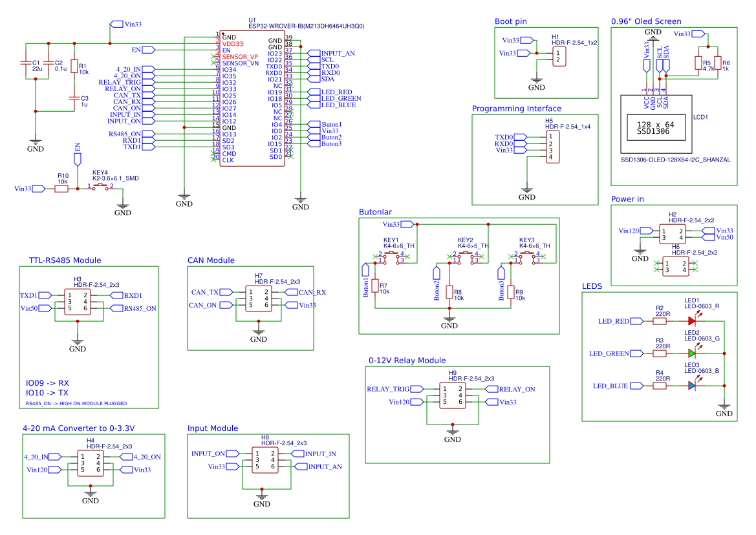Click the CAN_TX net label in CAN Module
This screenshot has width=756, height=535.
click(x=216, y=292)
